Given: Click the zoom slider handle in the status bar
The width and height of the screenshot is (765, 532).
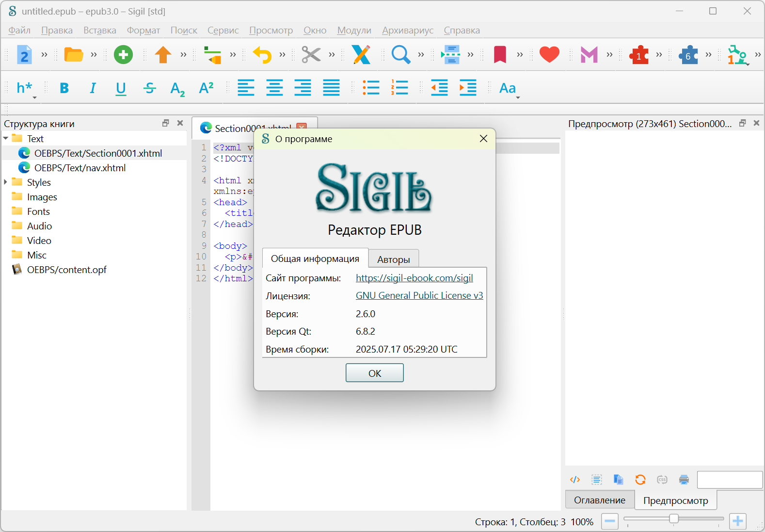Looking at the screenshot, I should [x=673, y=519].
